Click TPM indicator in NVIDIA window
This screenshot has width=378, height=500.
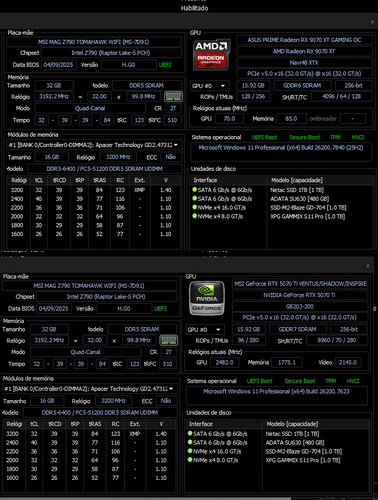[331, 381]
